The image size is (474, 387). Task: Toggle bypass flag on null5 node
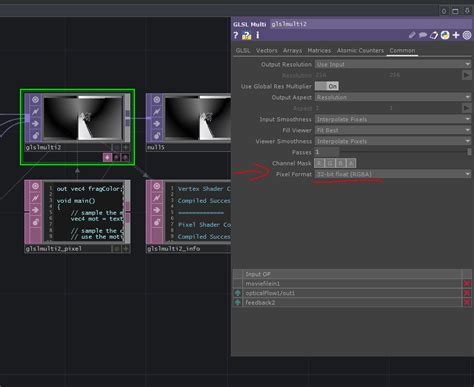click(x=157, y=112)
